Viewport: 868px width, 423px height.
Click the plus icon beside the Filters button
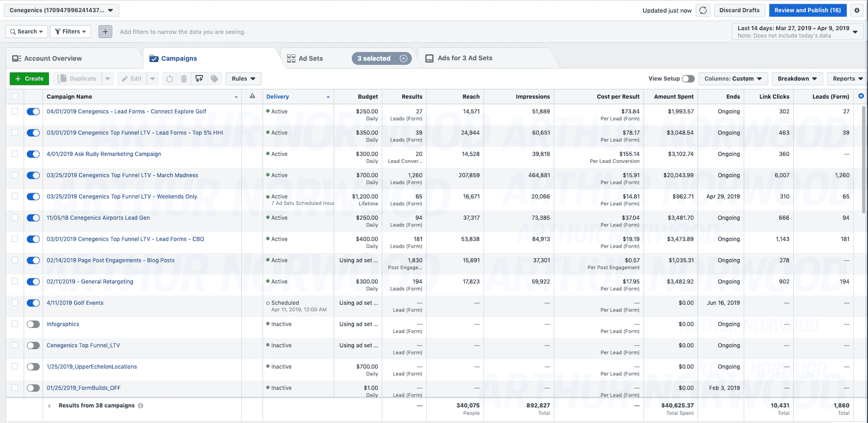point(105,32)
